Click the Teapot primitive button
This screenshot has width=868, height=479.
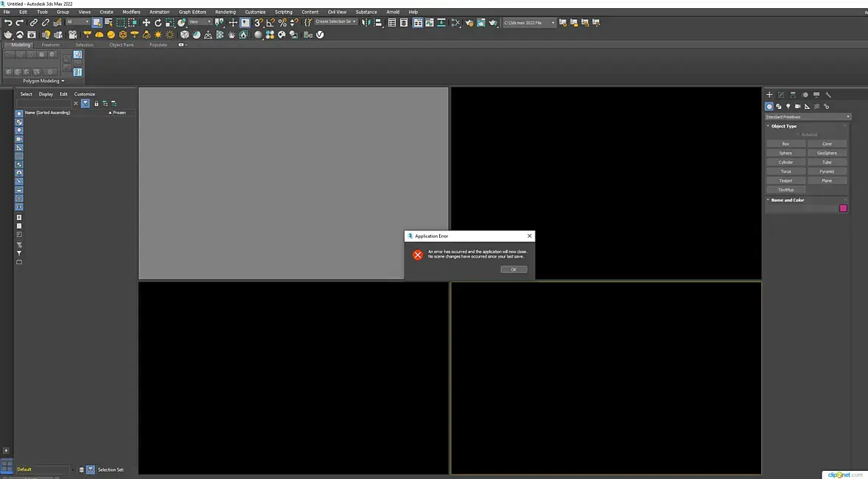(x=786, y=180)
